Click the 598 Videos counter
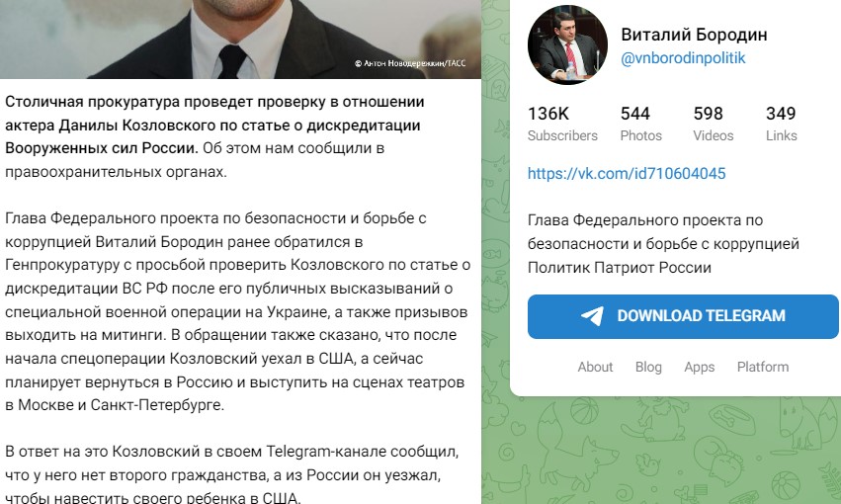This screenshot has width=841, height=504. coord(713,124)
